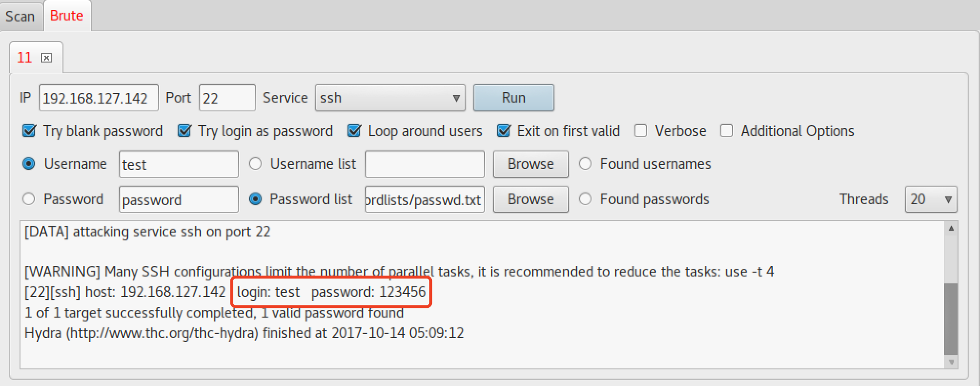Uncheck Try login as password
The width and height of the screenshot is (980, 386).
[x=184, y=131]
